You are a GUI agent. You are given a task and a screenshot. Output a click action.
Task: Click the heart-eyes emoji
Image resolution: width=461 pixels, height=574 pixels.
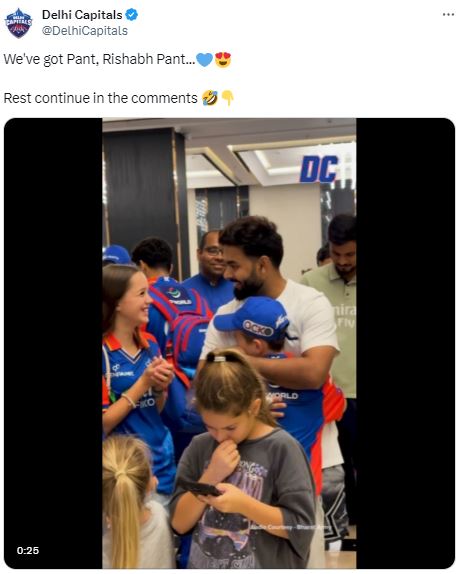(x=223, y=59)
